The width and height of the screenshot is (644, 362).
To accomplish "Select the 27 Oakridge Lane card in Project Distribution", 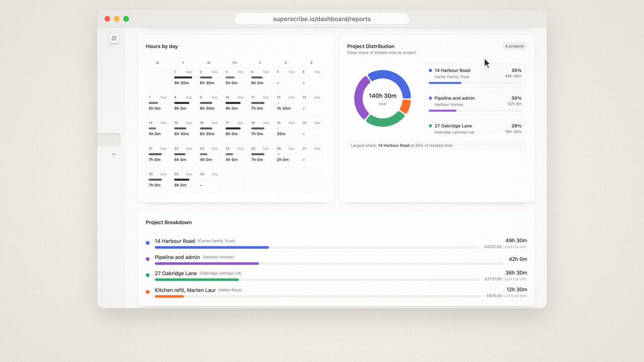I will (475, 127).
